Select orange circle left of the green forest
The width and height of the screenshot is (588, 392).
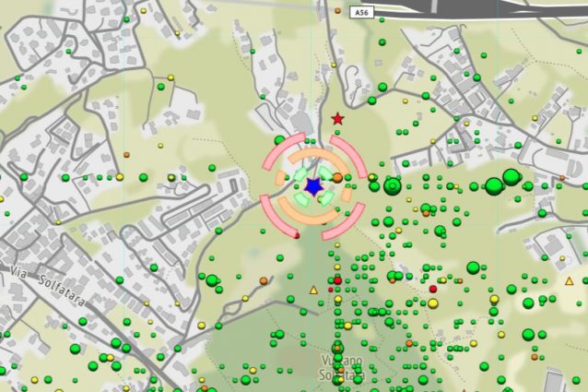tap(264, 280)
